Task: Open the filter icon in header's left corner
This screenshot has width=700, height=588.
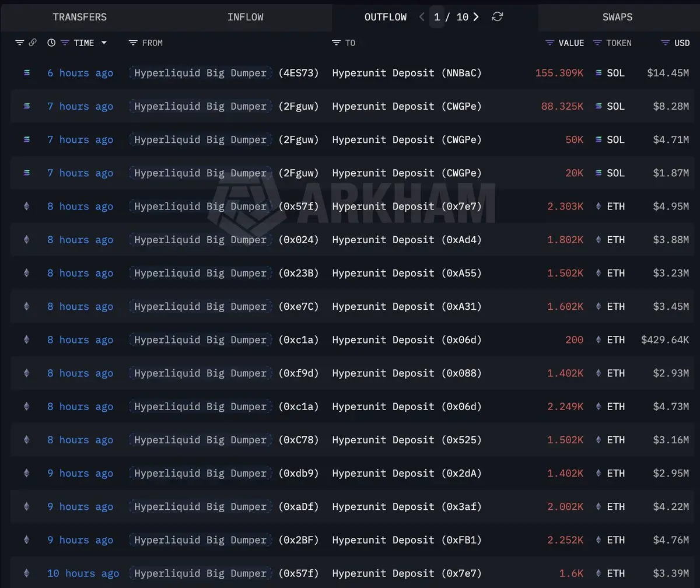Action: click(x=19, y=43)
